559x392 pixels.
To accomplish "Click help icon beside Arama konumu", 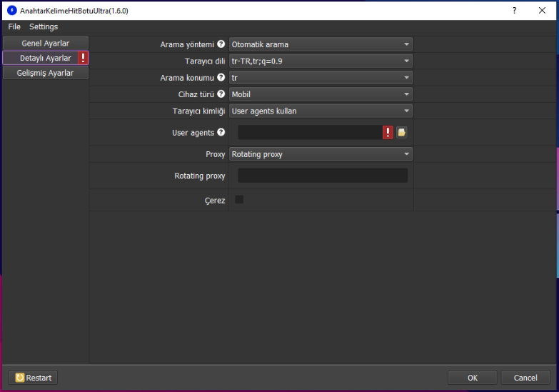I will (221, 77).
